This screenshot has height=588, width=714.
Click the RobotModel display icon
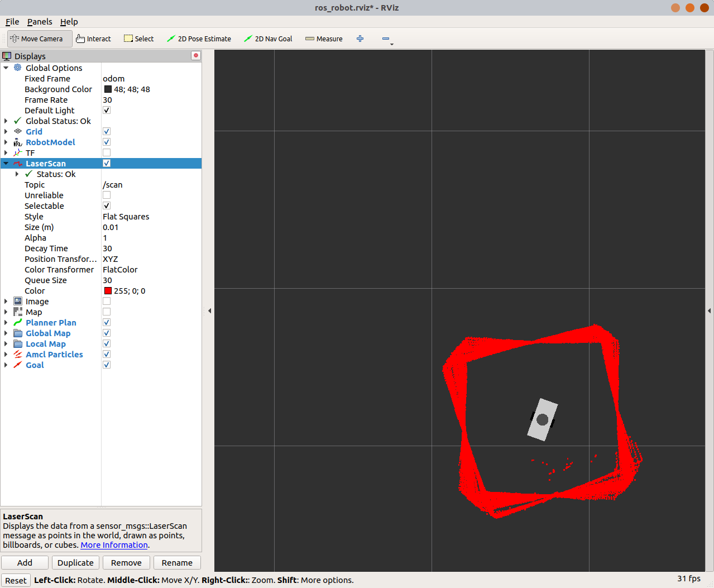click(x=18, y=142)
